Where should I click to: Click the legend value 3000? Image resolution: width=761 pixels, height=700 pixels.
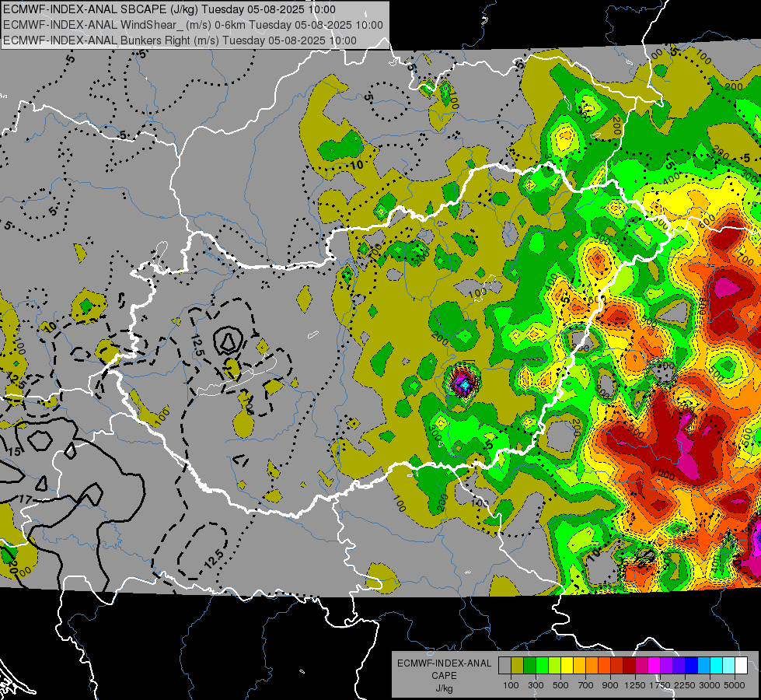(x=710, y=685)
